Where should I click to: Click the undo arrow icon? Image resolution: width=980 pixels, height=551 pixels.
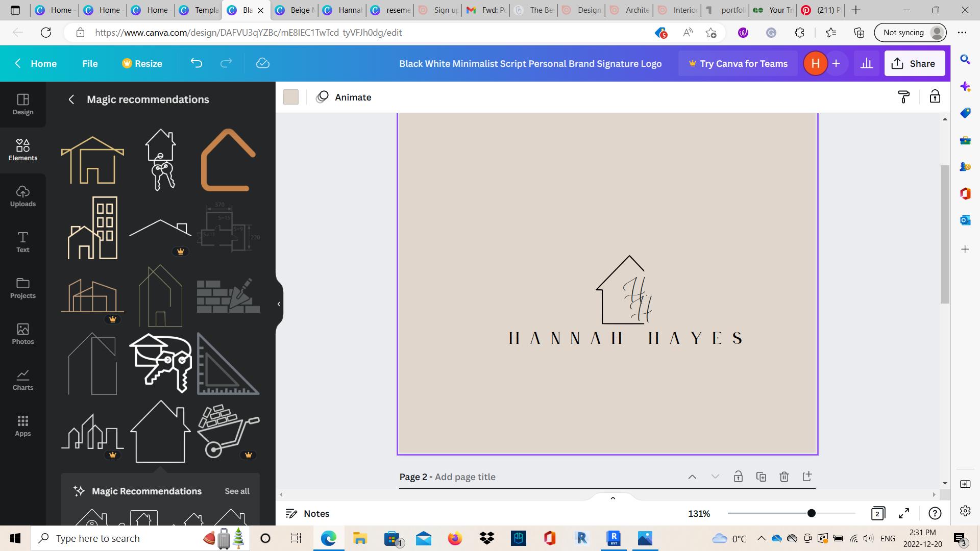(x=197, y=63)
